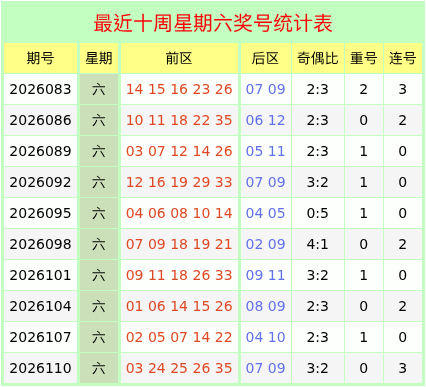The width and height of the screenshot is (426, 387).
Task: Click issue number 2026101
Action: (40, 275)
